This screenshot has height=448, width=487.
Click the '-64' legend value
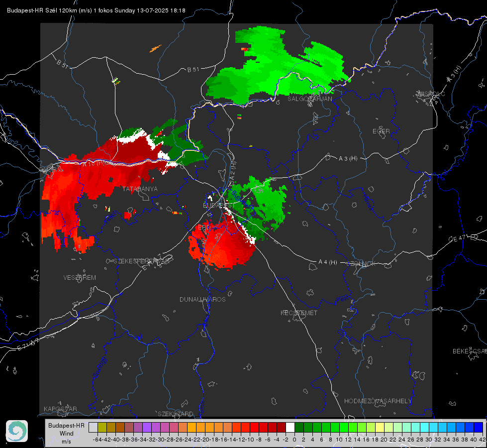click(x=97, y=440)
